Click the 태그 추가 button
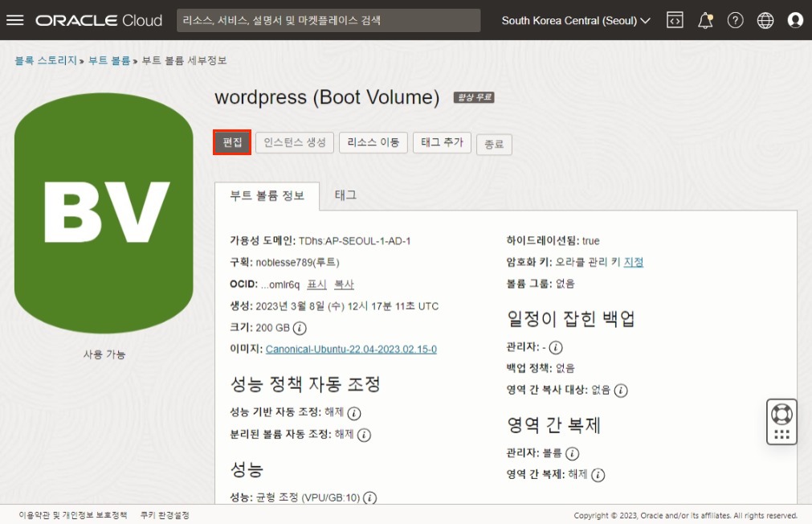 point(442,142)
